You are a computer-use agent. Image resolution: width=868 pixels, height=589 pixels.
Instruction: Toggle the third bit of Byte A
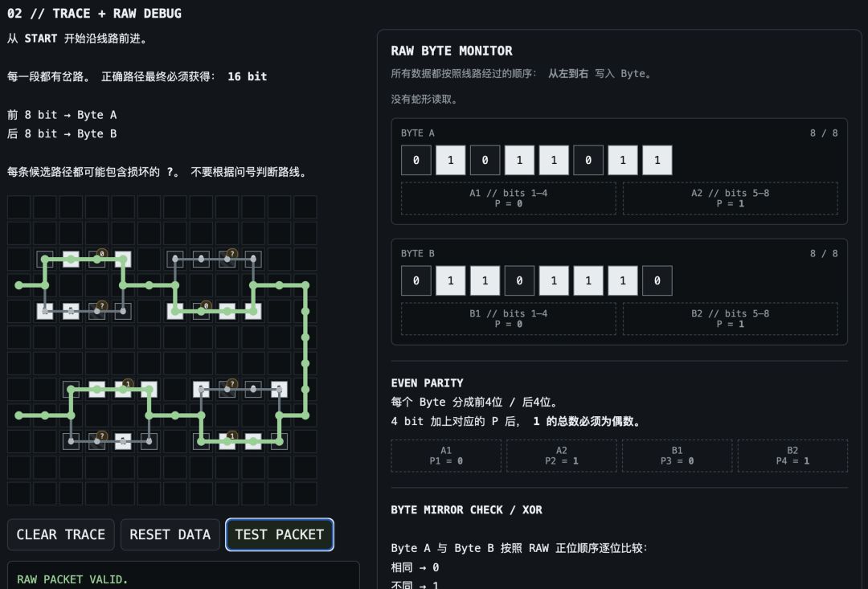485,161
